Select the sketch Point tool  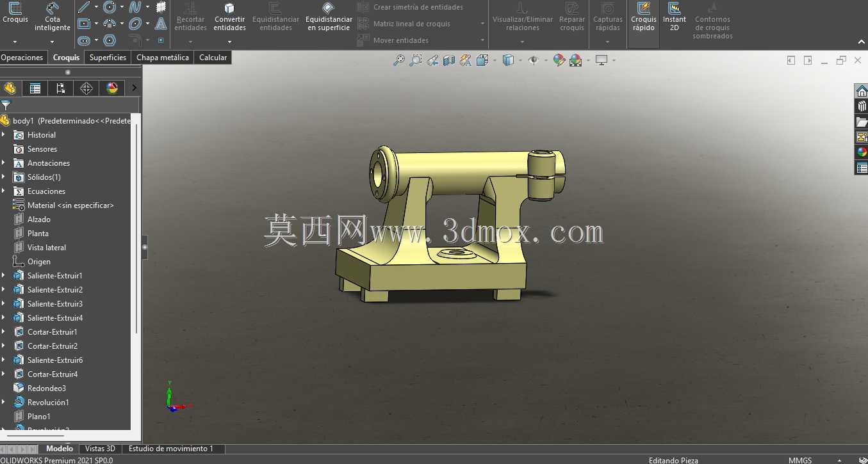[161, 40]
